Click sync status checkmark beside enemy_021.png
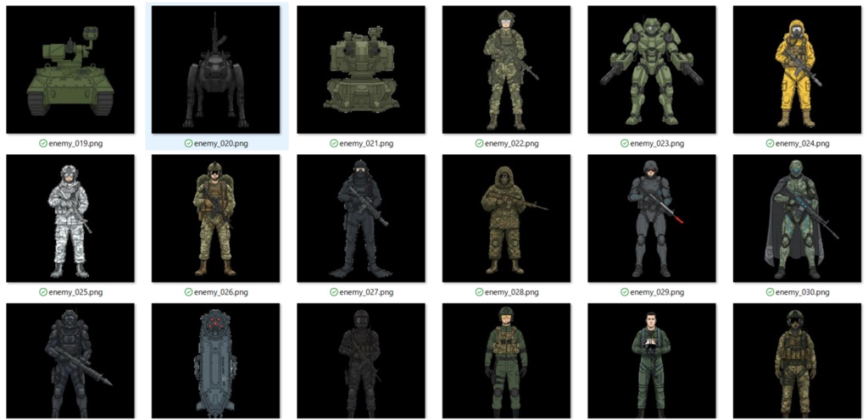Viewport: 868px width, 420px height. (x=334, y=144)
